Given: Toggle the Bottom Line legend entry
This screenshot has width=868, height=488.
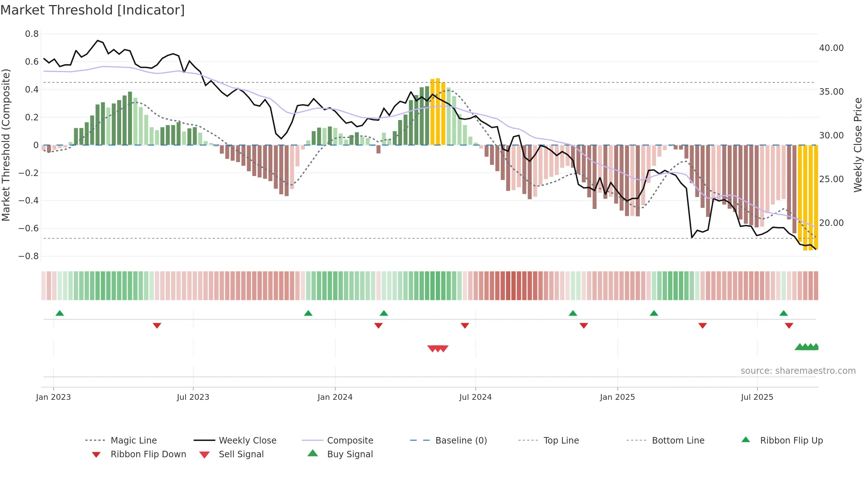Looking at the screenshot, I should click(x=665, y=440).
